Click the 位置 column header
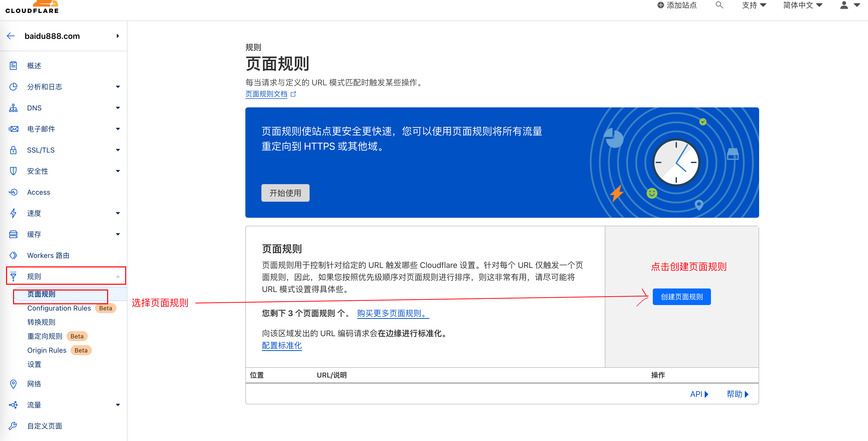The width and height of the screenshot is (868, 441). (257, 375)
